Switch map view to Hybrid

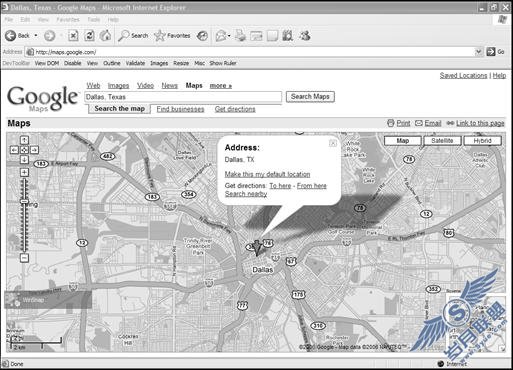(482, 141)
